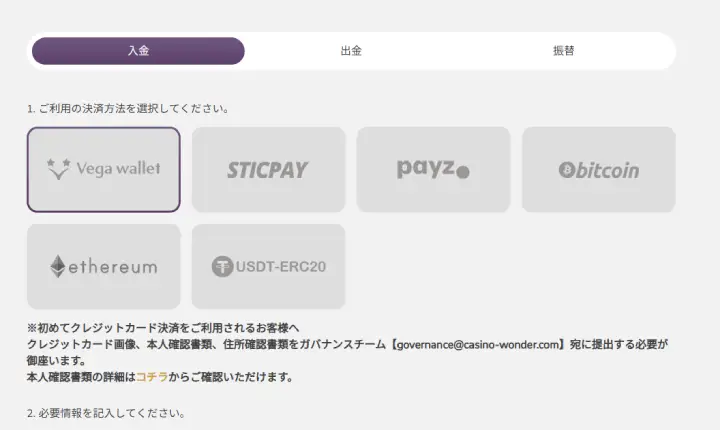Open the コチラ link for document details

pyautogui.click(x=152, y=377)
